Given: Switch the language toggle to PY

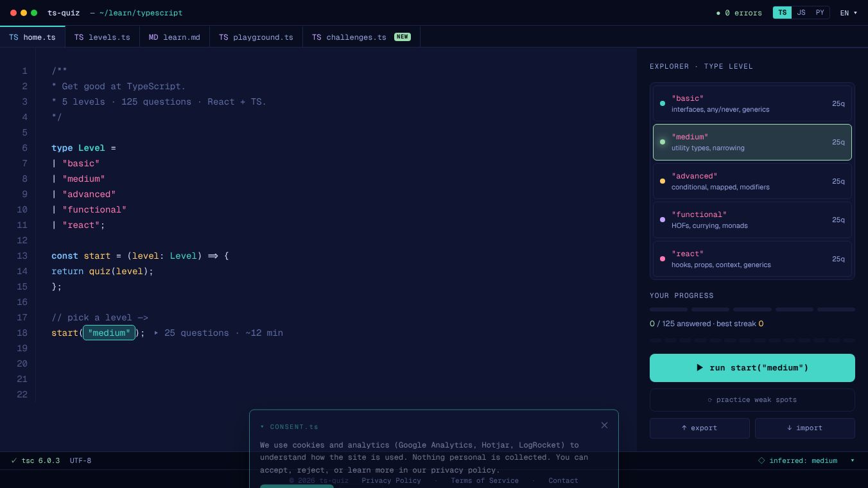Looking at the screenshot, I should pos(820,13).
